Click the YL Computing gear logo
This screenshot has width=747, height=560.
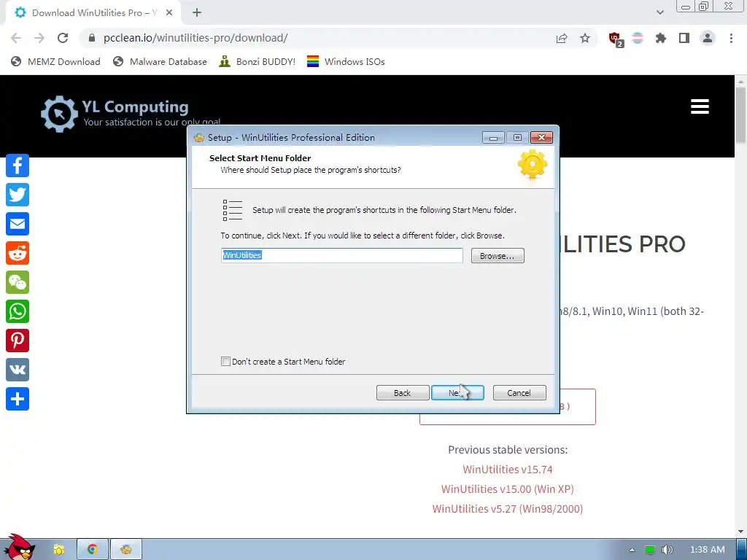pyautogui.click(x=59, y=114)
